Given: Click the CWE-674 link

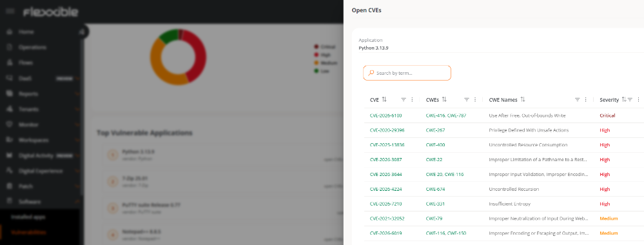Looking at the screenshot, I should (435, 189).
